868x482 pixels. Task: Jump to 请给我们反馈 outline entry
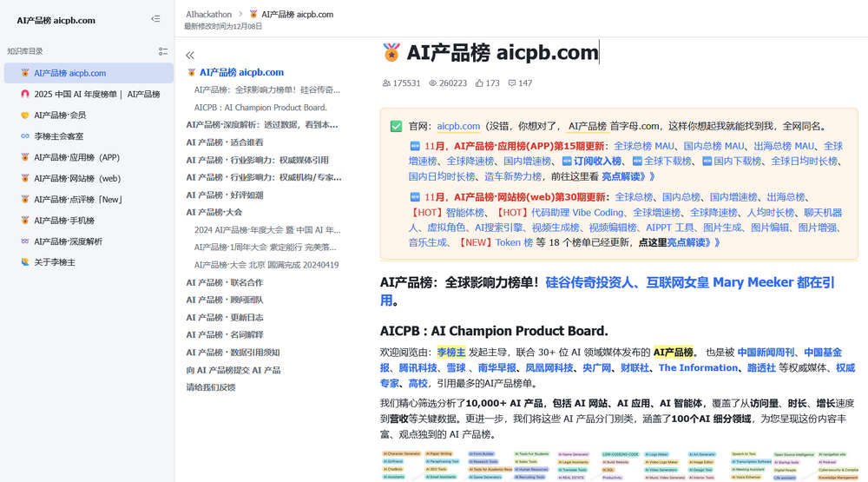211,387
